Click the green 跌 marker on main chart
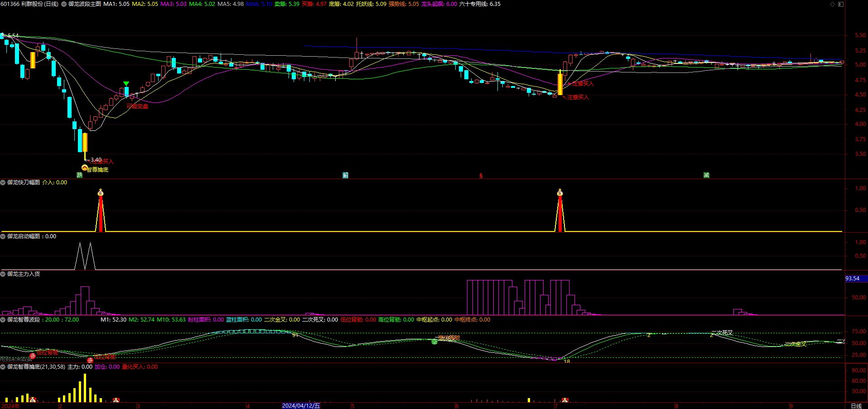This screenshot has width=868, height=409. (80, 175)
